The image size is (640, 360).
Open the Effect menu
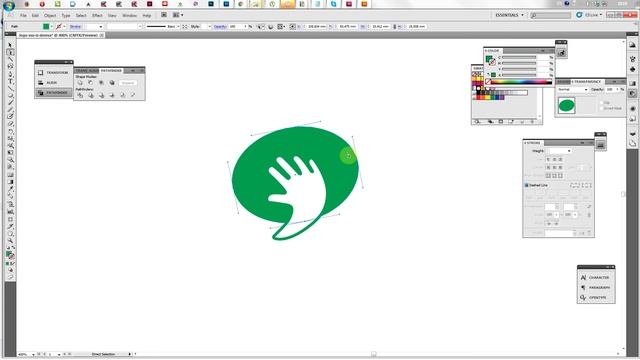(97, 16)
